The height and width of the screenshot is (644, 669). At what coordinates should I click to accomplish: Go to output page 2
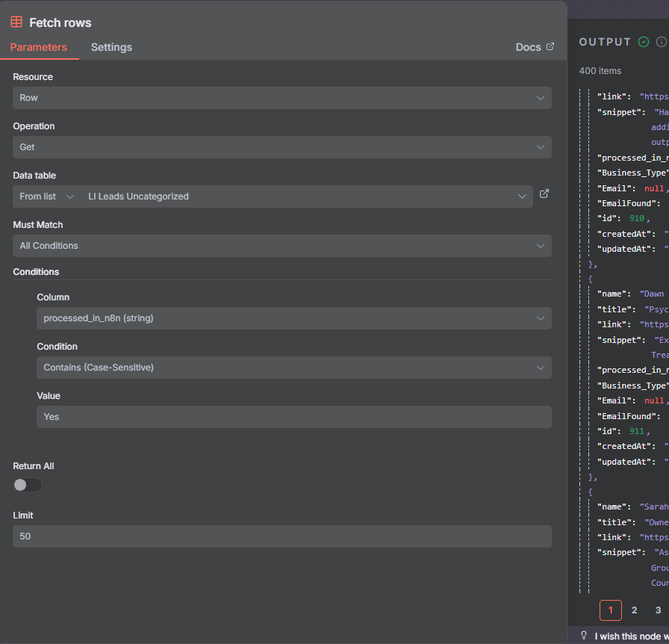point(634,610)
